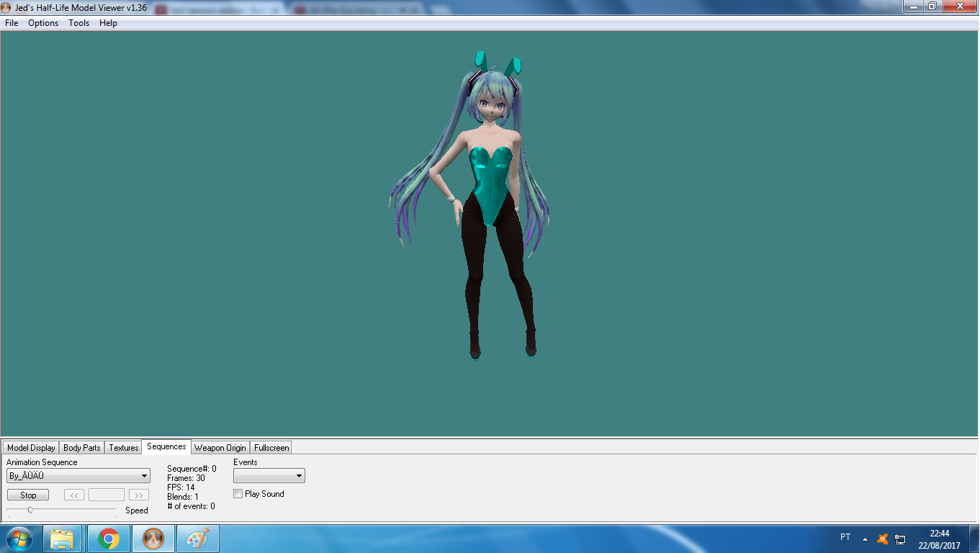Image resolution: width=980 pixels, height=553 pixels.
Task: Click the 'FPS: 14' text
Action: (x=181, y=487)
